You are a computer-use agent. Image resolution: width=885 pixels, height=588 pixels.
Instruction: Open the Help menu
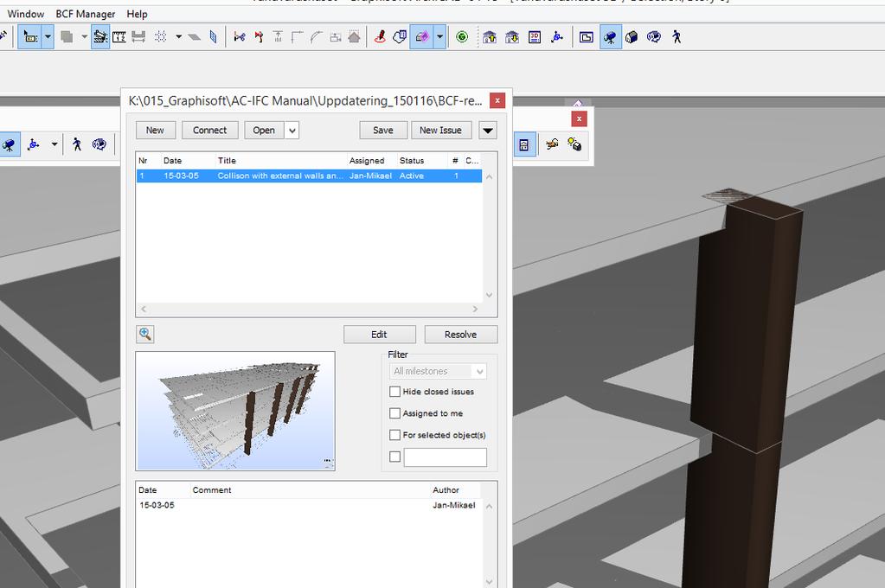tap(137, 14)
